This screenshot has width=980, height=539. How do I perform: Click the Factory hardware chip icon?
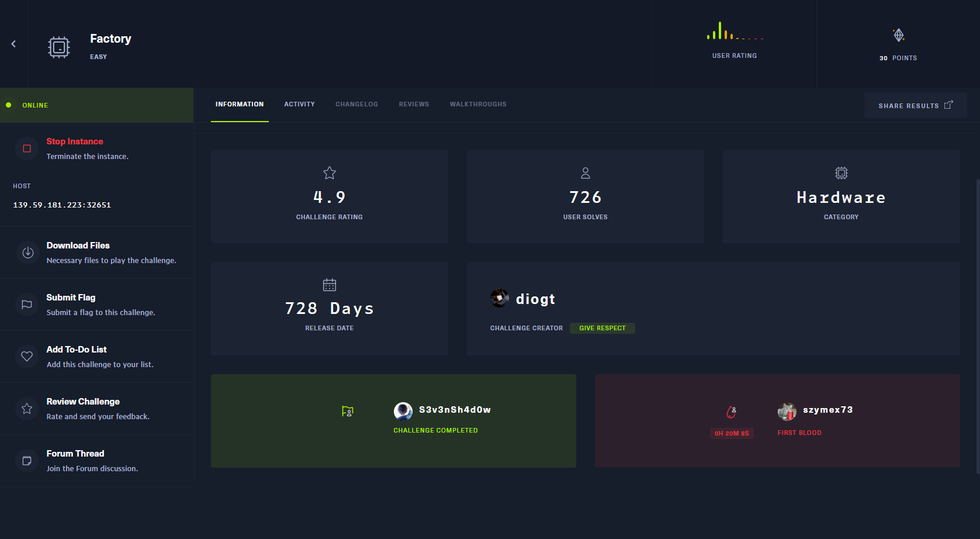(59, 47)
